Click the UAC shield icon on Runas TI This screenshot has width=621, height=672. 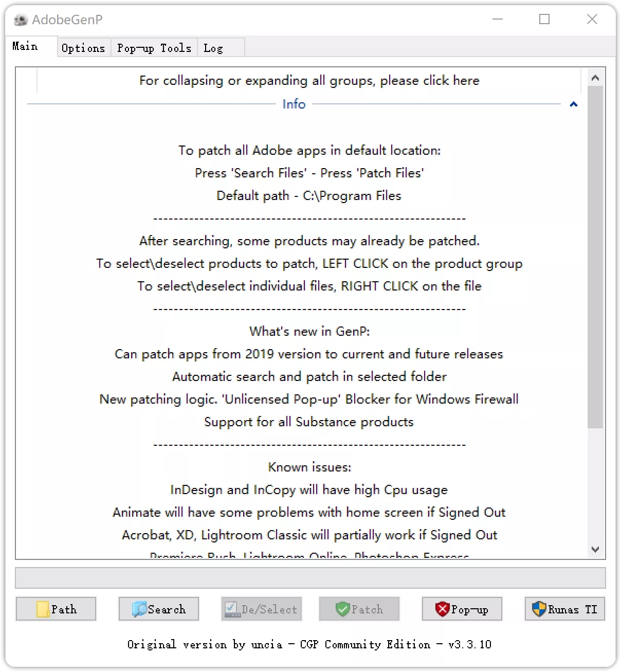coord(539,609)
